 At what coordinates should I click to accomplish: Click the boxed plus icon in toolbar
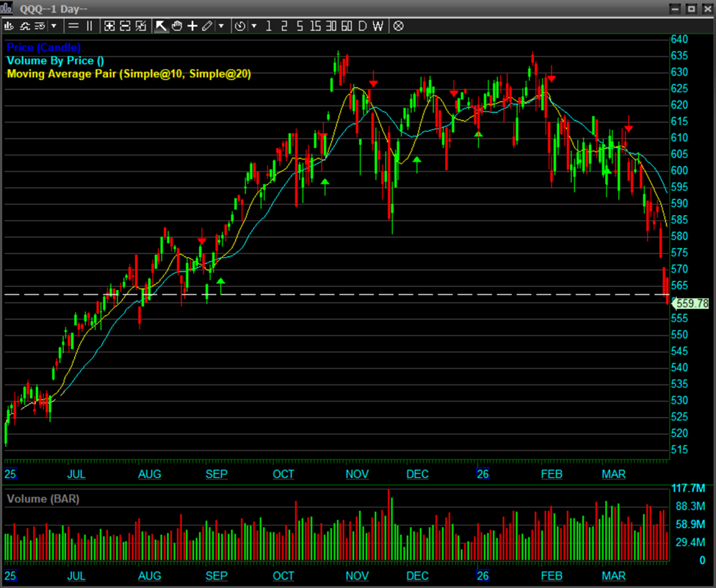tap(109, 26)
